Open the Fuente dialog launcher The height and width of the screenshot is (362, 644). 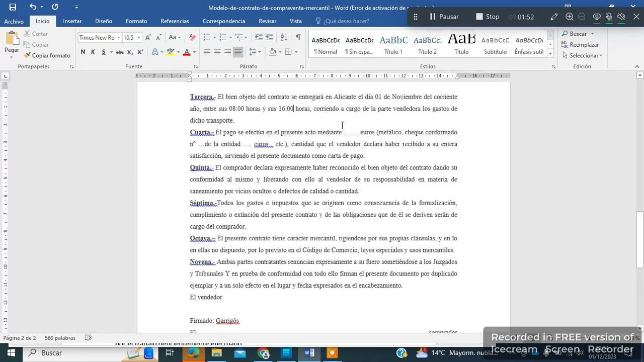[195, 67]
